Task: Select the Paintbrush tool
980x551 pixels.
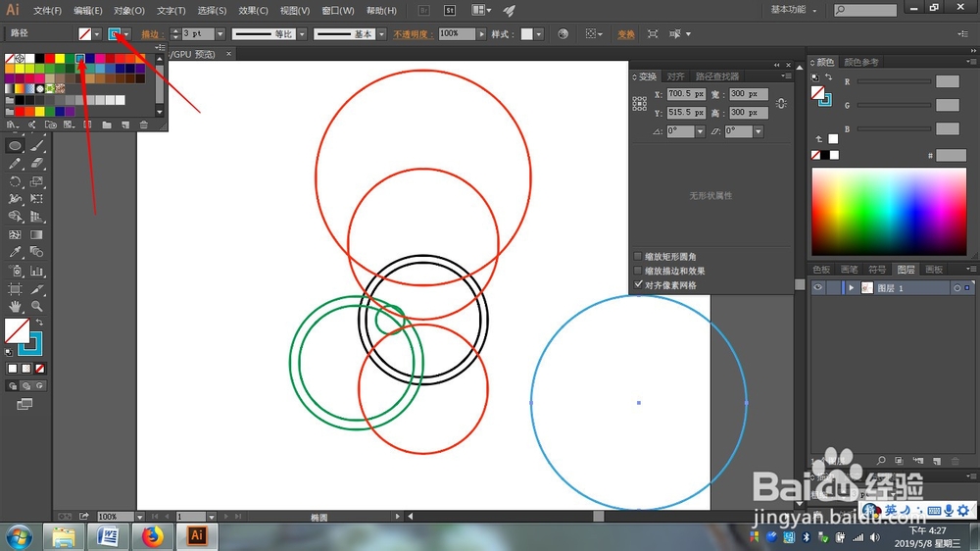Action: 37,146
